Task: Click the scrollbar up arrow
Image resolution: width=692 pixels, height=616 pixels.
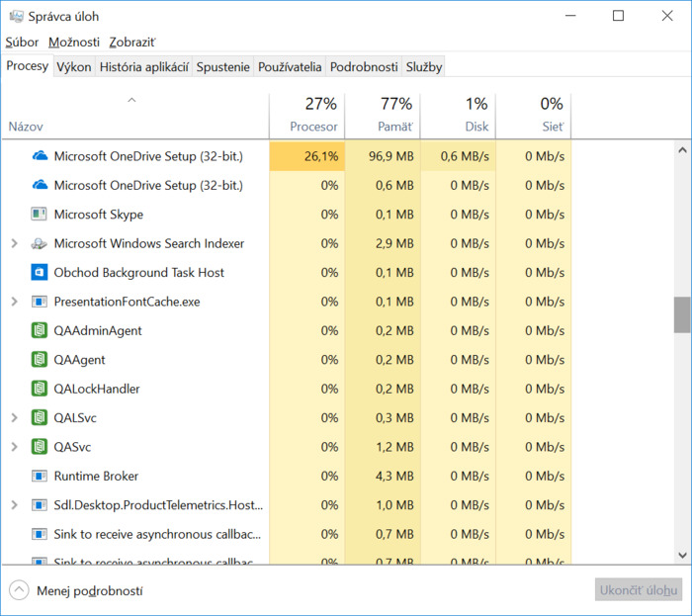Action: click(x=682, y=150)
